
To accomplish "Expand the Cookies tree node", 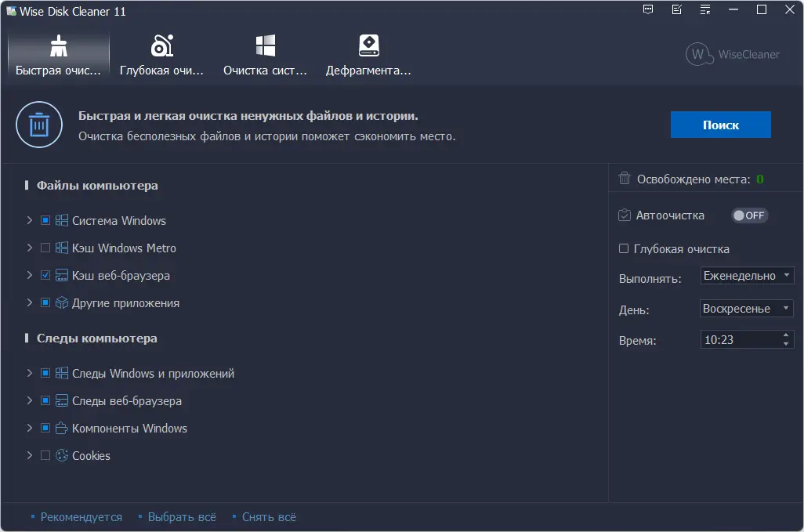I will 30,455.
